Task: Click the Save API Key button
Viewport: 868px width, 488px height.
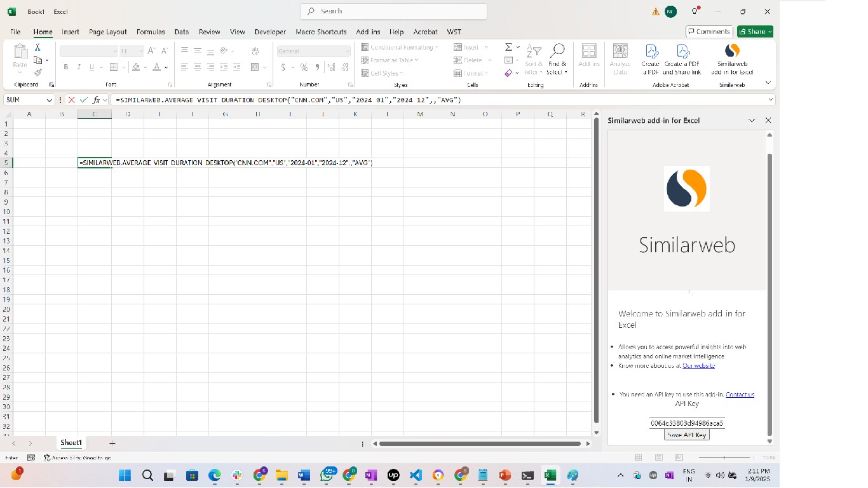Action: tap(687, 435)
